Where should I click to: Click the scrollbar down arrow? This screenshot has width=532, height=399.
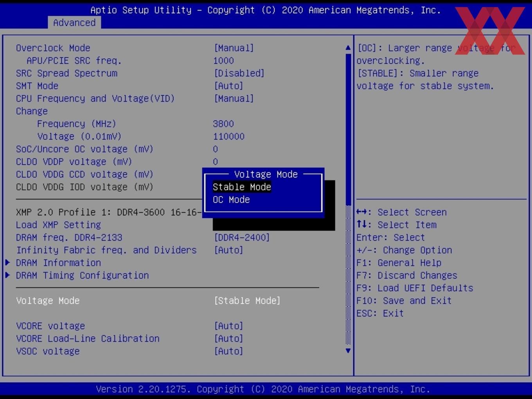pyautogui.click(x=348, y=351)
